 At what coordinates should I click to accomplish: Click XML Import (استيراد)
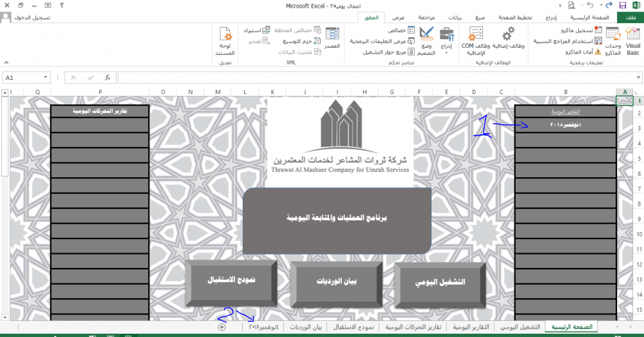coord(257,30)
